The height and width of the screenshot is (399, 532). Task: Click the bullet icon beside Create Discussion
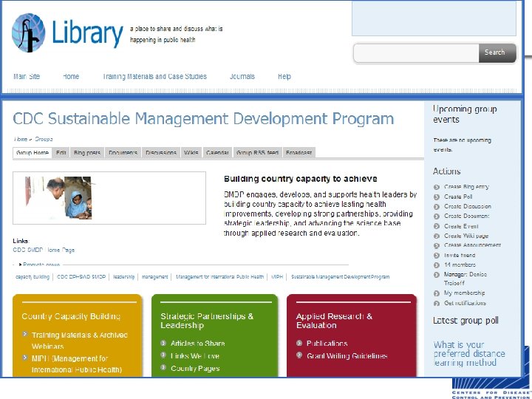click(437, 207)
